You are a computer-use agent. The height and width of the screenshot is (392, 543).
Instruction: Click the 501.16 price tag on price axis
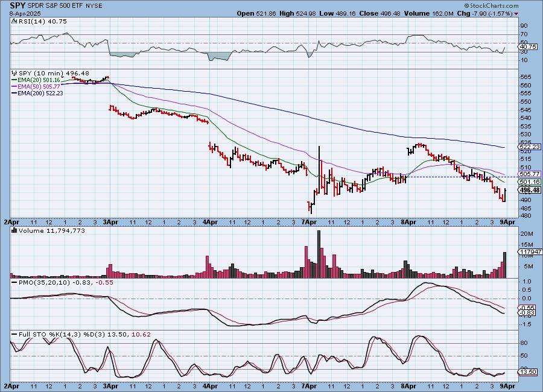pos(530,182)
